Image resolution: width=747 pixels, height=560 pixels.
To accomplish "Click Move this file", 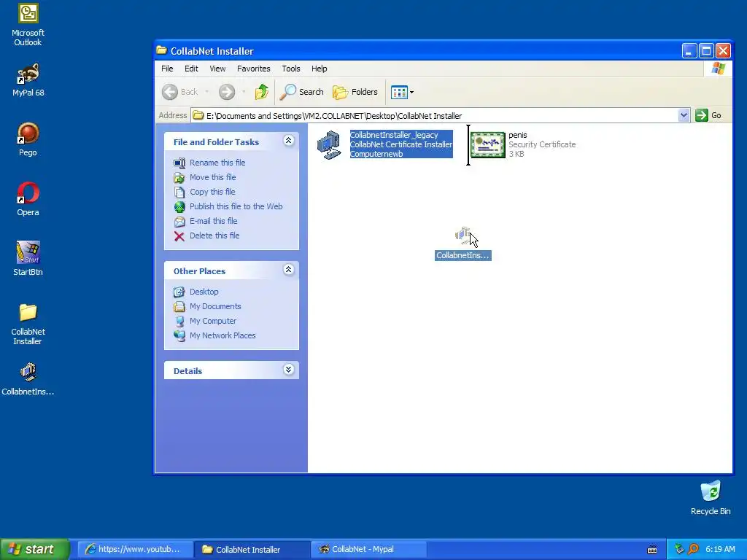I will pos(212,177).
